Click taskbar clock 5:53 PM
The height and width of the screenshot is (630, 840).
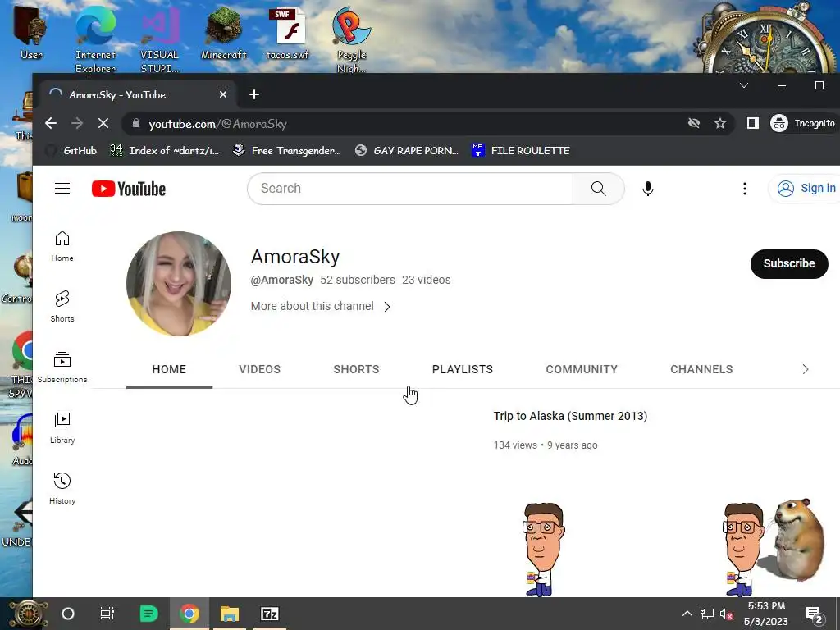(x=766, y=614)
